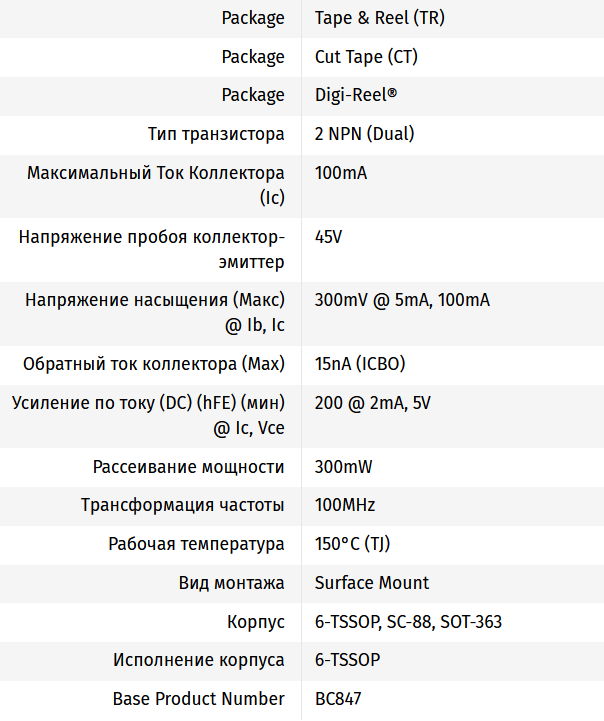Select the "Тип транзистора" label
This screenshot has width=604, height=721.
coord(216,134)
